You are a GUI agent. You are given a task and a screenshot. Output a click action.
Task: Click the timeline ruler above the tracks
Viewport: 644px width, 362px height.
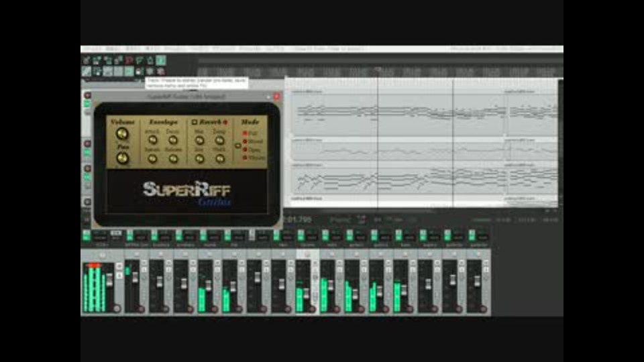[x=380, y=71]
